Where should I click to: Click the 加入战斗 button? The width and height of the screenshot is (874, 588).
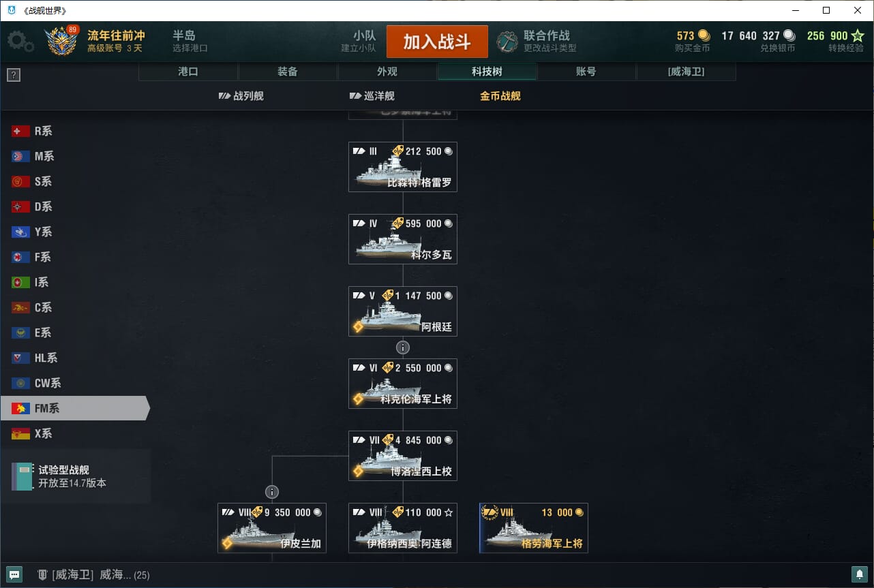tap(437, 42)
